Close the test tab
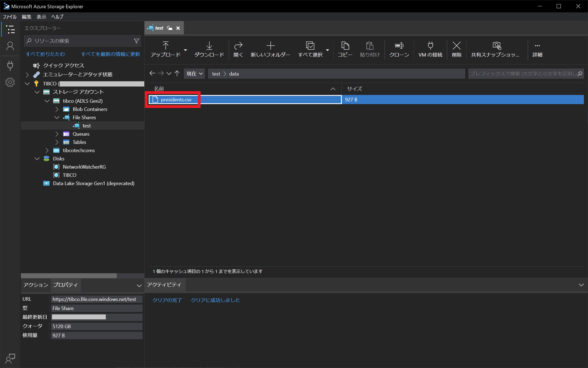 click(x=178, y=28)
